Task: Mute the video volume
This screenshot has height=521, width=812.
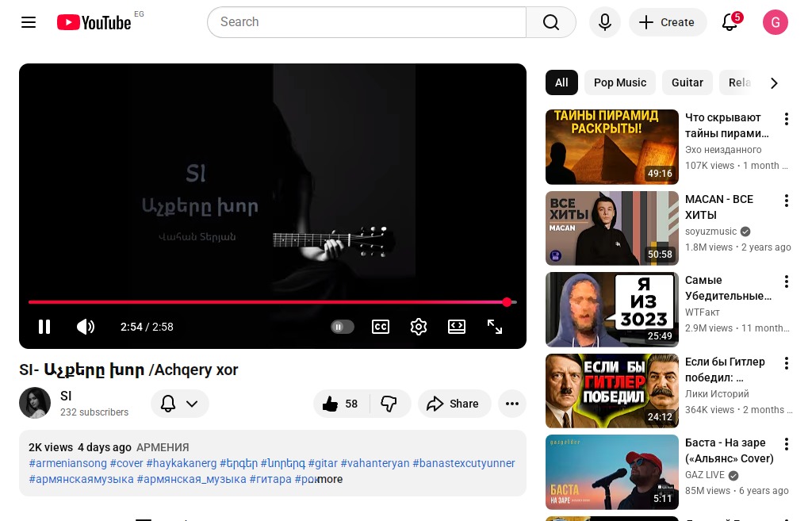Action: (86, 327)
